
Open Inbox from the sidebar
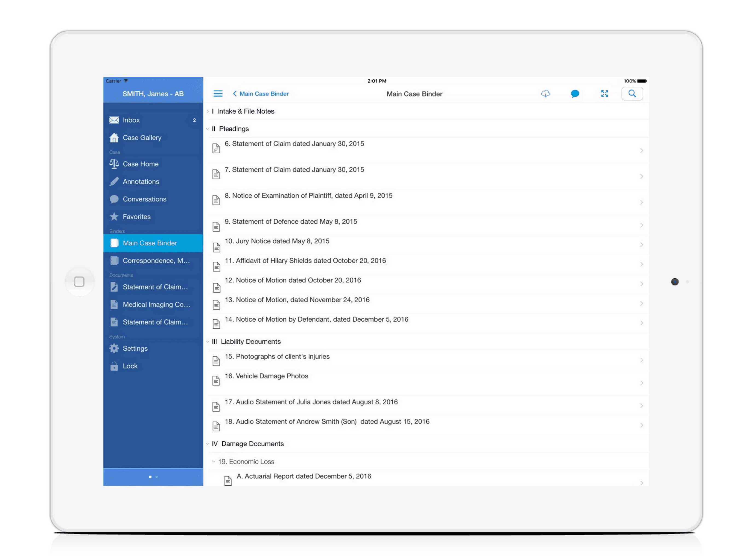131,120
